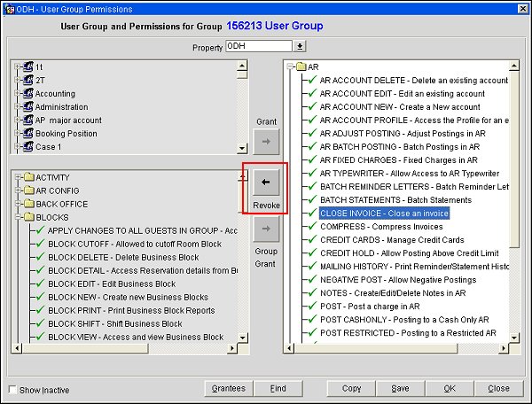Select the Accounting user group icon
This screenshot has width=532, height=404.
click(x=27, y=93)
